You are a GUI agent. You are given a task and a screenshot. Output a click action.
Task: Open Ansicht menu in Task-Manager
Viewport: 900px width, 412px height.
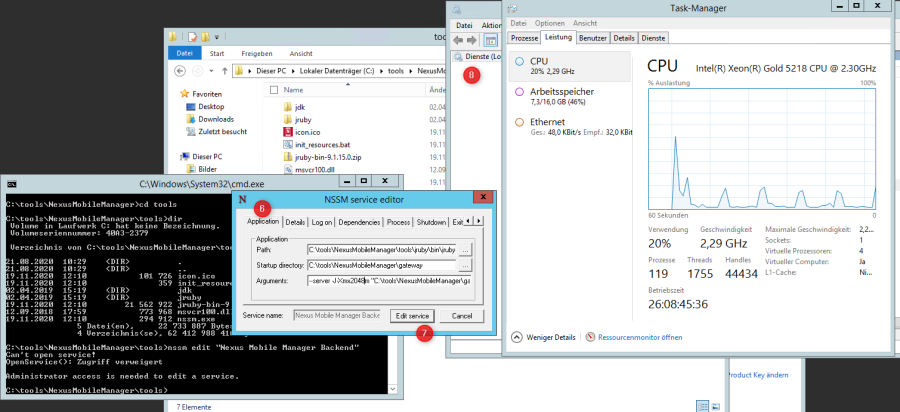point(585,24)
